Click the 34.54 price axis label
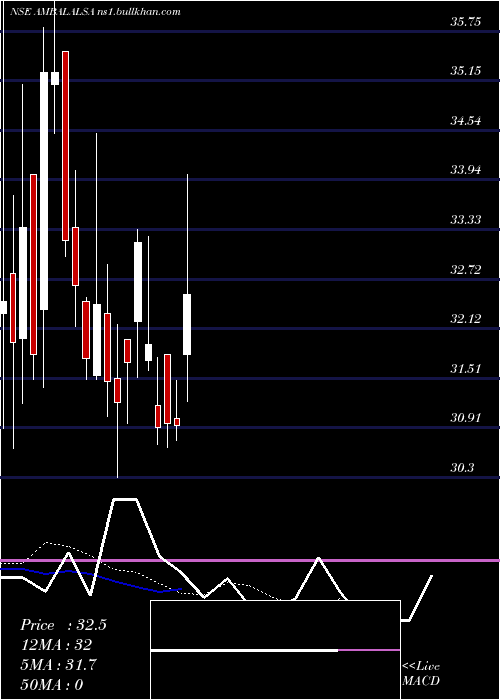Viewport: 500px width, 700px height. pyautogui.click(x=466, y=121)
